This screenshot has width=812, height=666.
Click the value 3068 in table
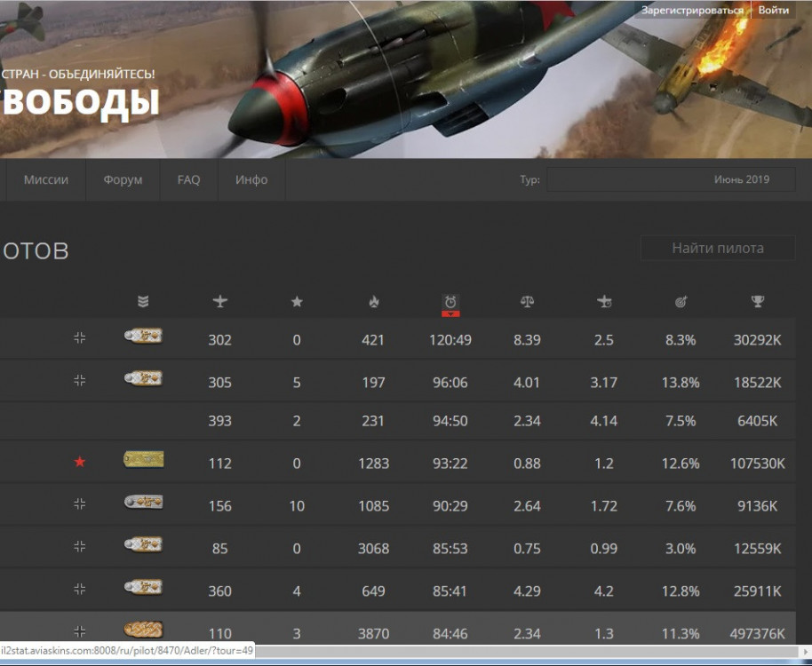tap(373, 549)
